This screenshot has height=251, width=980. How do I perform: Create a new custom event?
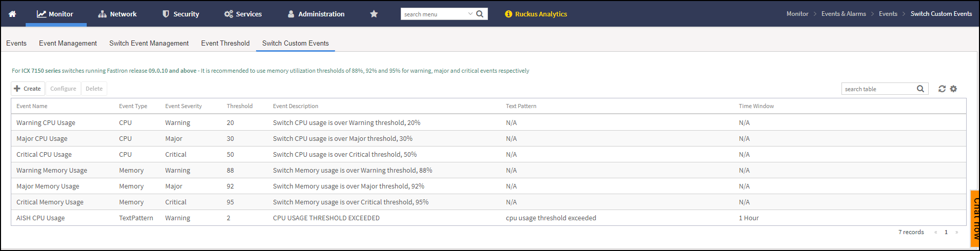28,89
